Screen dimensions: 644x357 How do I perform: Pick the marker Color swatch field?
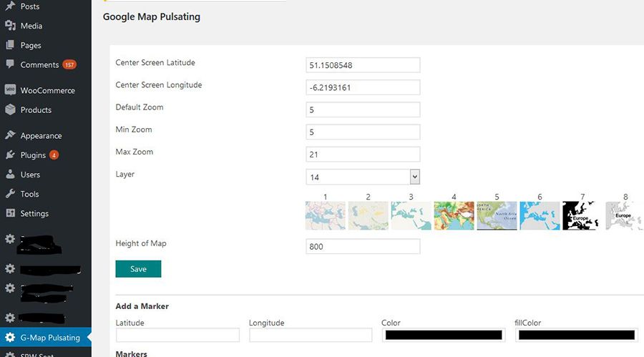coord(443,335)
